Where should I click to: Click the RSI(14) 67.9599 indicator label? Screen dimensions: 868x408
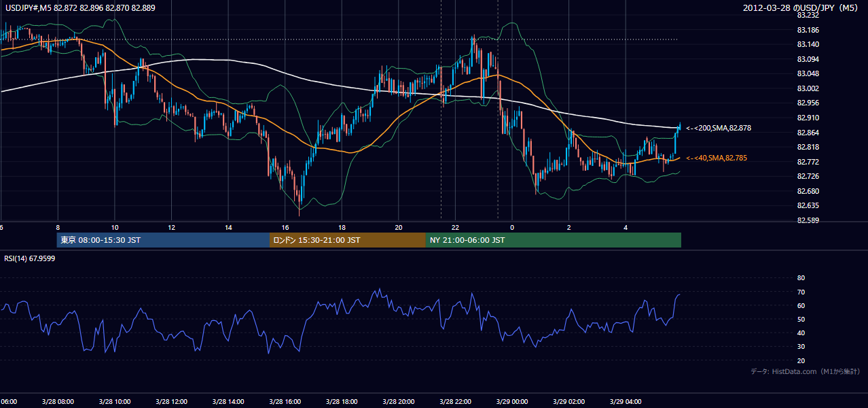tap(30, 258)
